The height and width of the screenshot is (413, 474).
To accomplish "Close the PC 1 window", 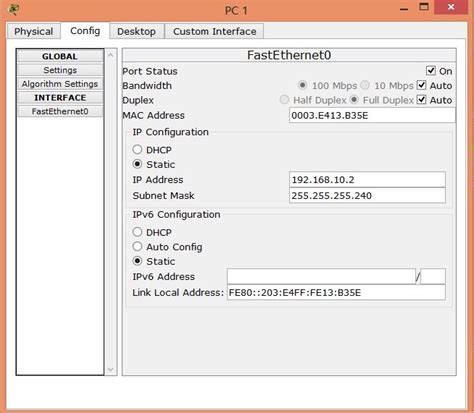I will [451, 7].
